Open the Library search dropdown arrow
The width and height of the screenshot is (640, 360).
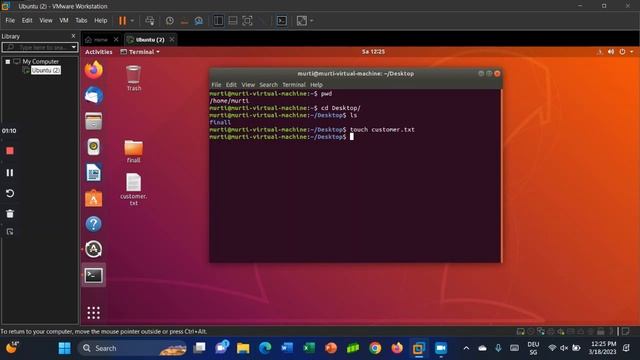(74, 47)
